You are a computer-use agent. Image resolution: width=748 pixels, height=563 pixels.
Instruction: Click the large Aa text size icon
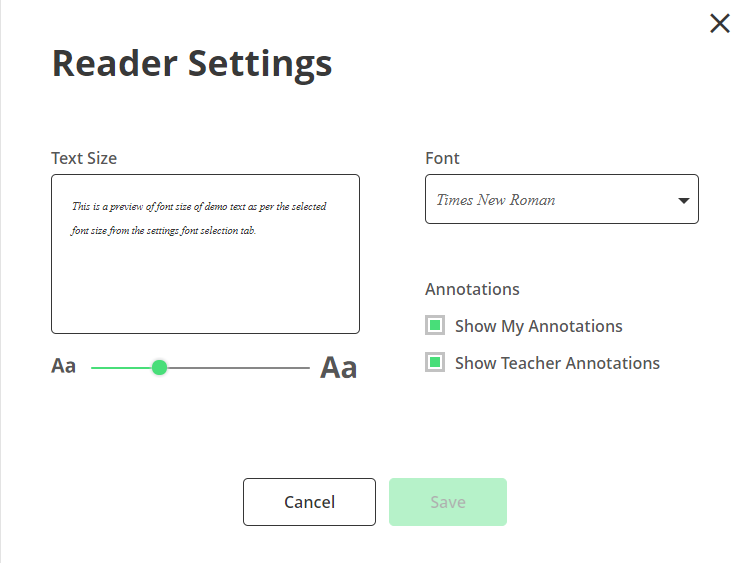[x=338, y=367]
